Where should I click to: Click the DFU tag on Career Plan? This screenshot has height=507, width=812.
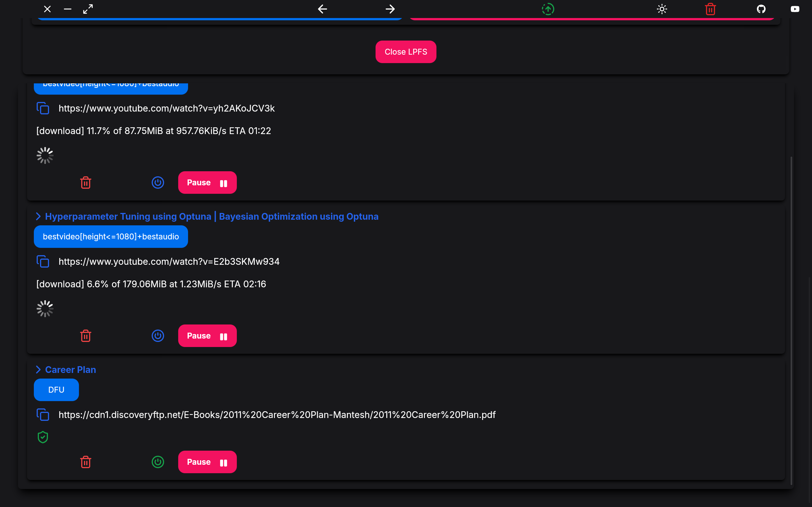coord(56,390)
